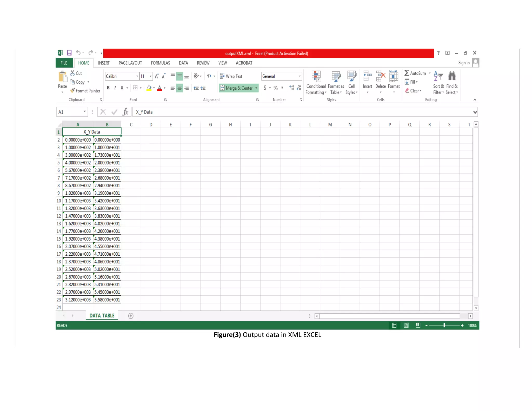
Task: Expand the Name Box A1 dropdown
Action: (84, 112)
